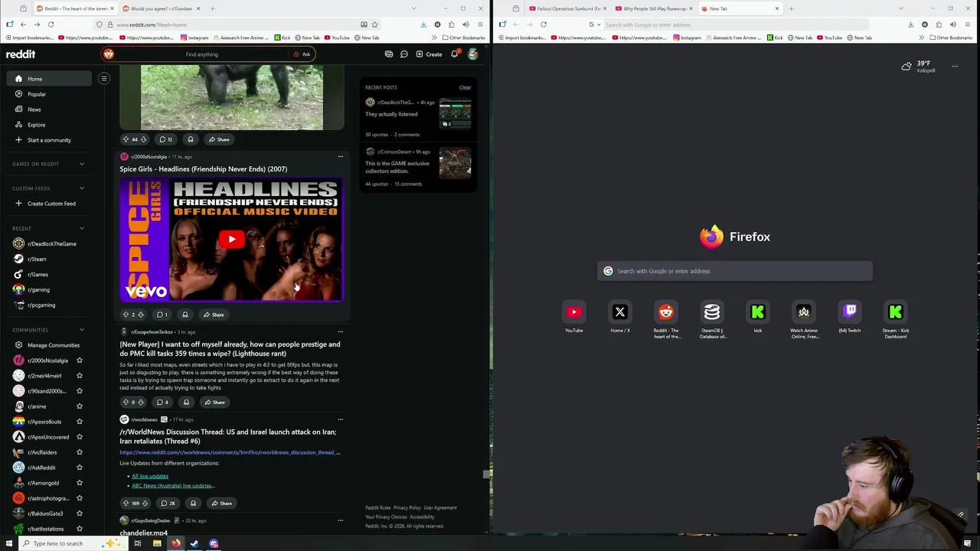Viewport: 980px width, 551px height.
Task: Open File Explorer from taskbar
Action: tap(157, 543)
